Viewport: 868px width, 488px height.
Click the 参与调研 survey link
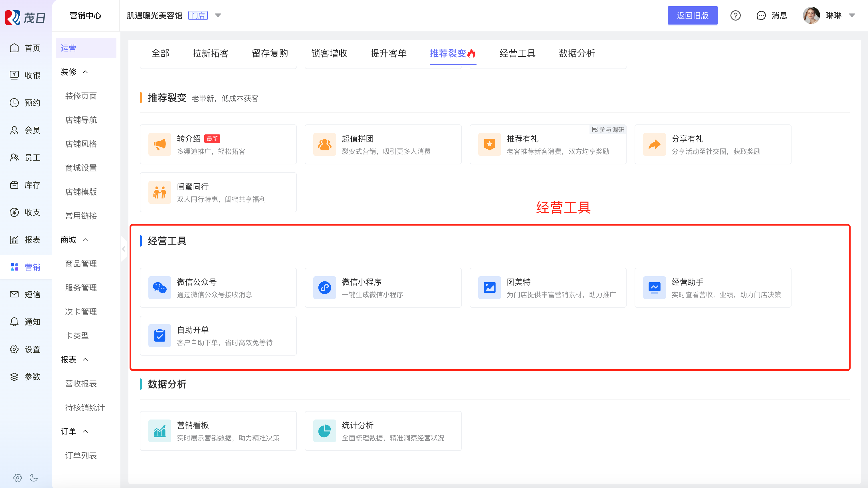coord(608,129)
